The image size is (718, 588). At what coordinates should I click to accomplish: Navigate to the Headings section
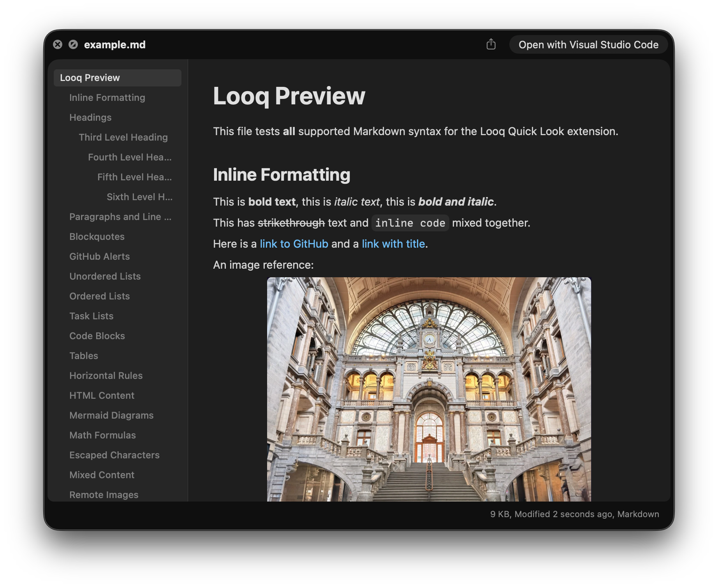(90, 117)
